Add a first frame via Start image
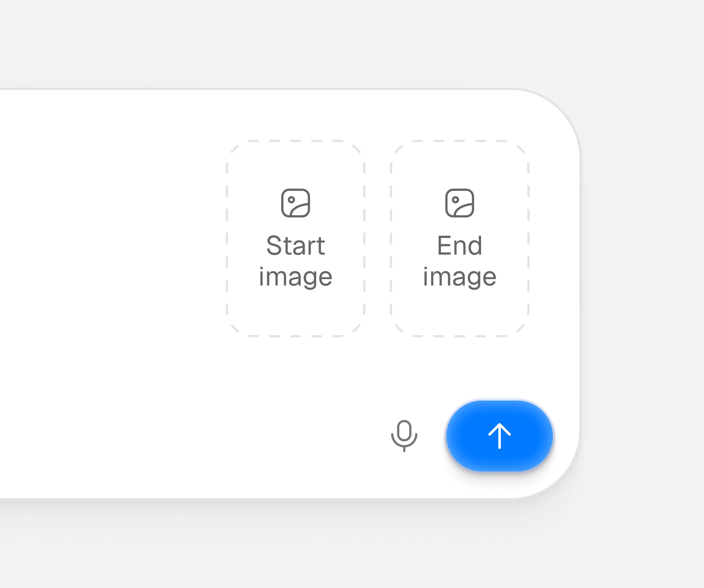The image size is (704, 588). pyautogui.click(x=295, y=238)
